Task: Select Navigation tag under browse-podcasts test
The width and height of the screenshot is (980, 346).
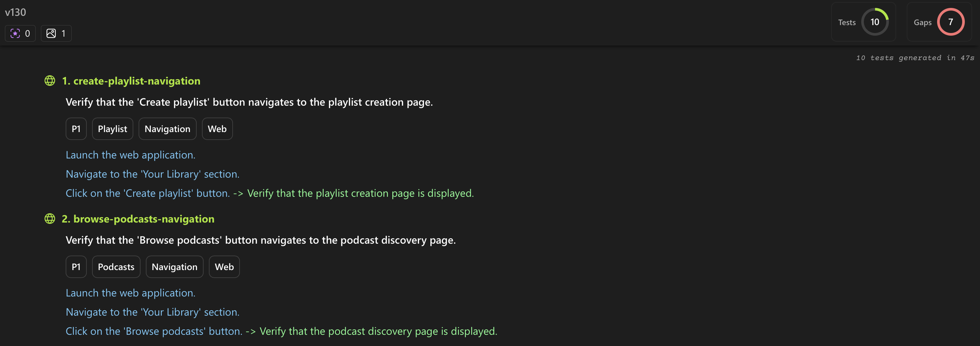Action: [x=174, y=267]
